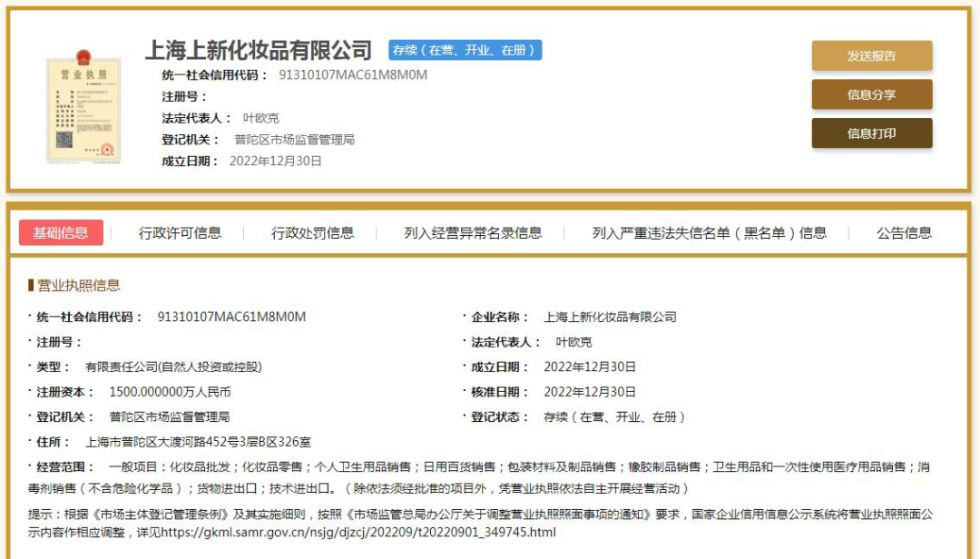
Task: Switch to the 行政许可信息 tab
Action: click(x=181, y=232)
